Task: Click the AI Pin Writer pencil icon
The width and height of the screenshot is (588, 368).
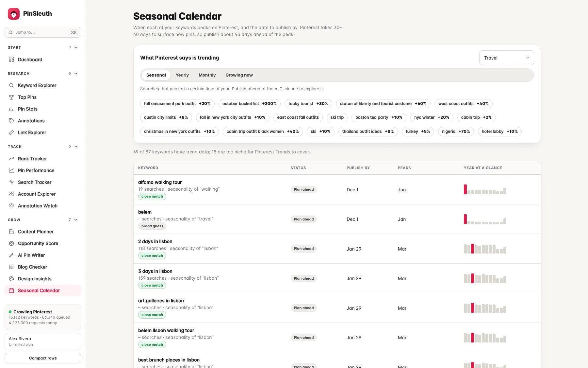Action: [11, 255]
